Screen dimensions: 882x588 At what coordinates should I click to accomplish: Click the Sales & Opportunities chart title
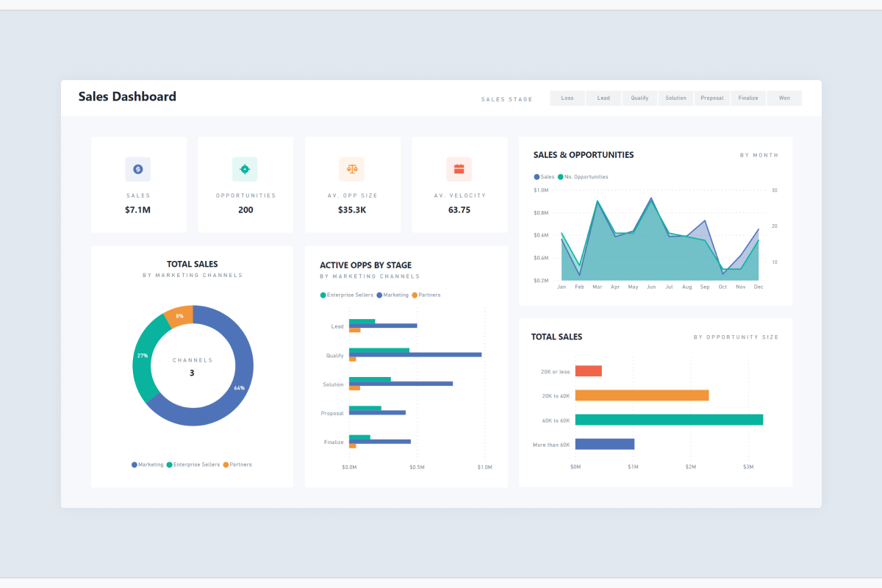click(x=584, y=155)
